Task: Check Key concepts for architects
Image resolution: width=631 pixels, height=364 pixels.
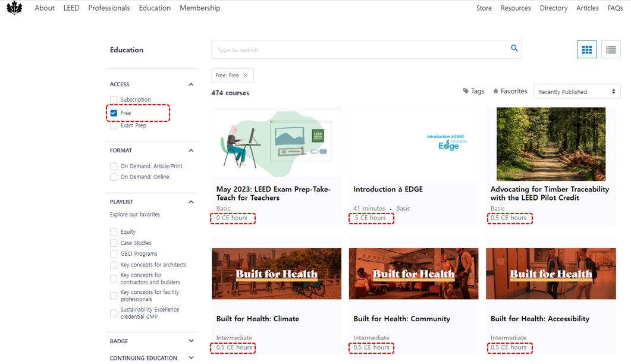Action: (114, 265)
